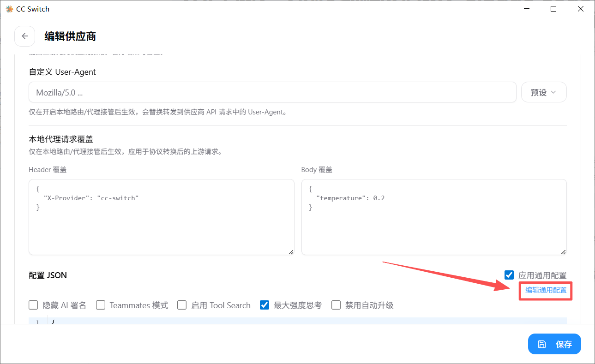Go back using the arrow button
This screenshot has width=595, height=364.
click(25, 36)
